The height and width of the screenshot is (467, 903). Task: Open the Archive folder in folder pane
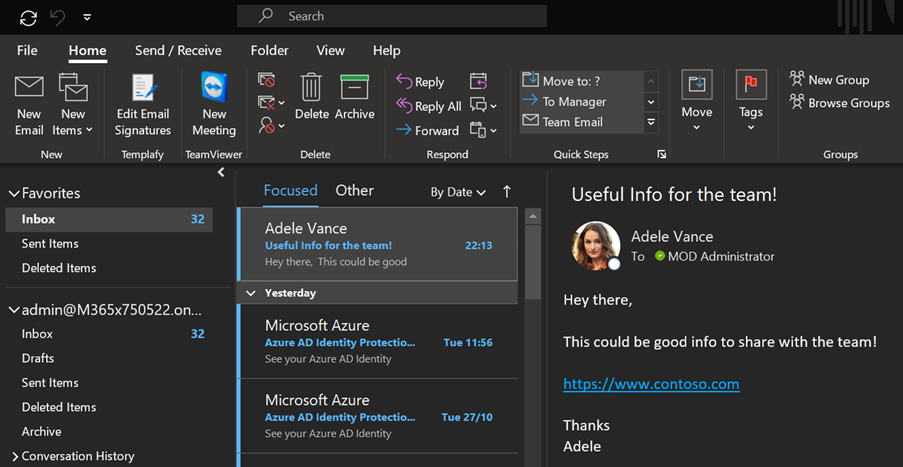[41, 431]
